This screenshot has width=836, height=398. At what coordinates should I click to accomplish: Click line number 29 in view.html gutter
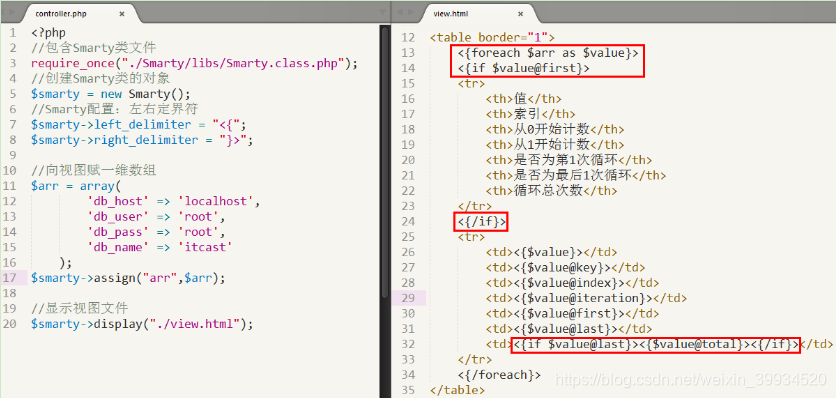coord(407,298)
